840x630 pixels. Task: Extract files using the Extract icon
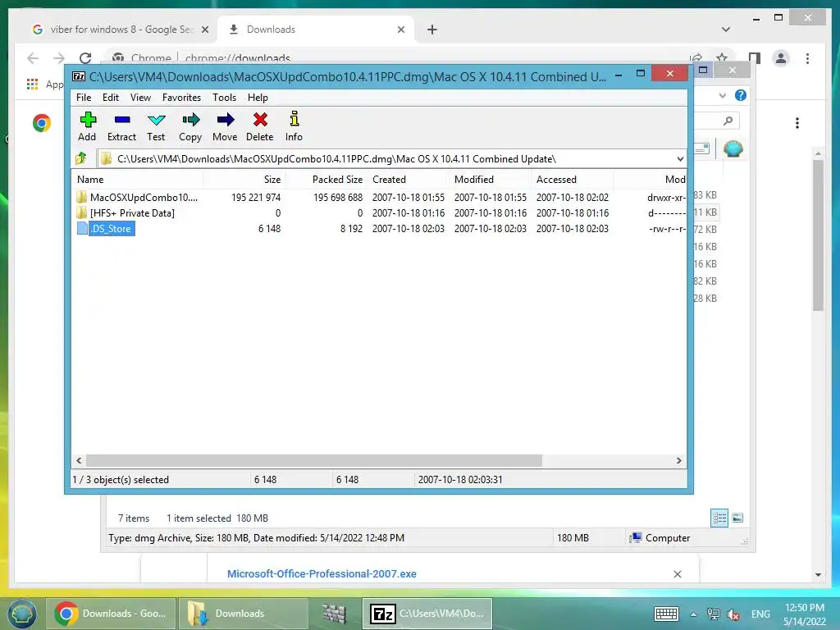(x=121, y=126)
